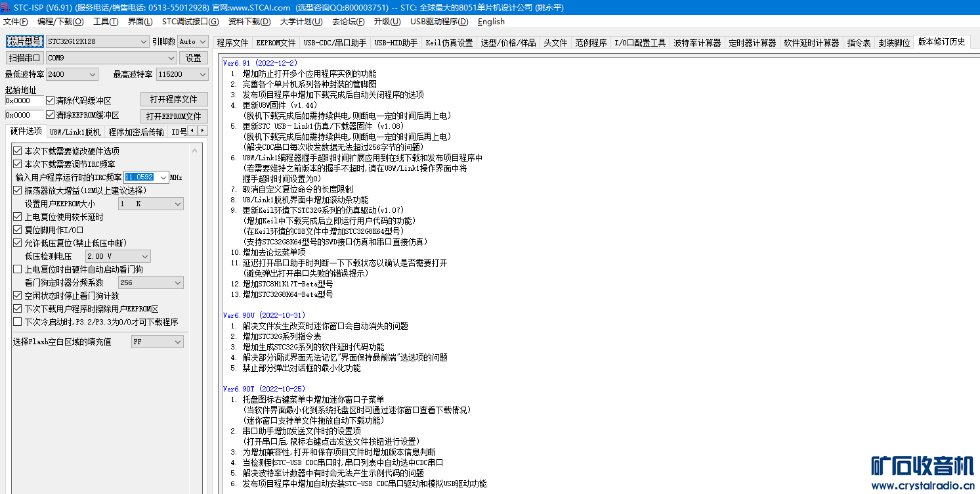Image resolution: width=980 pixels, height=494 pixels.
Task: Open the USB驱动程序(D) menu
Action: [439, 22]
